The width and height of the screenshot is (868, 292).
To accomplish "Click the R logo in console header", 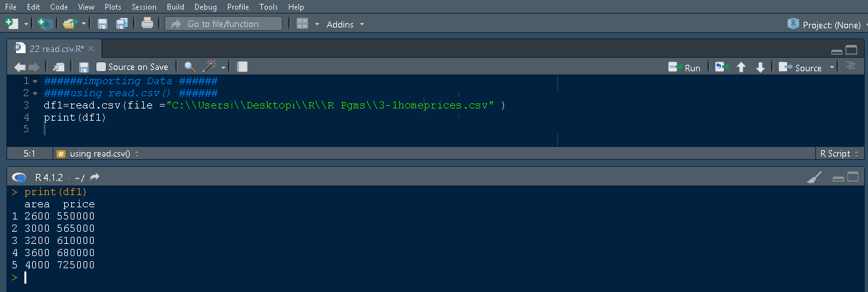I will 19,178.
